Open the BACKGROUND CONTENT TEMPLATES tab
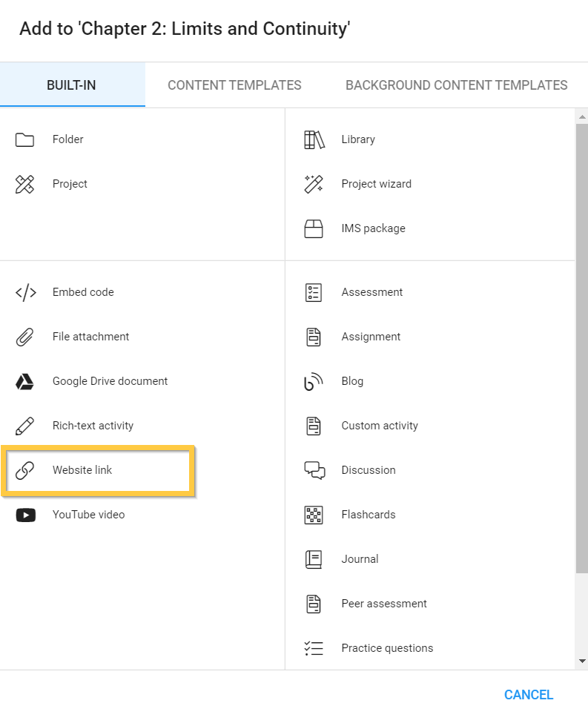The image size is (588, 706). click(x=456, y=85)
